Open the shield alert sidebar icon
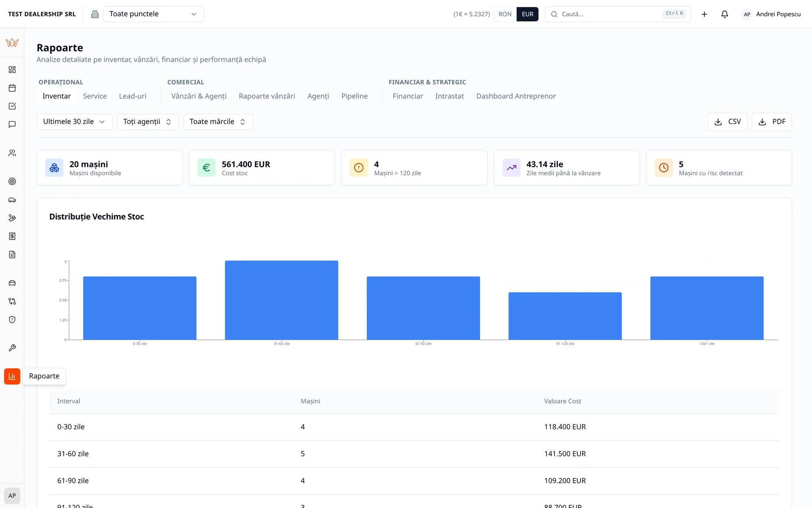The width and height of the screenshot is (812, 508). 12,319
